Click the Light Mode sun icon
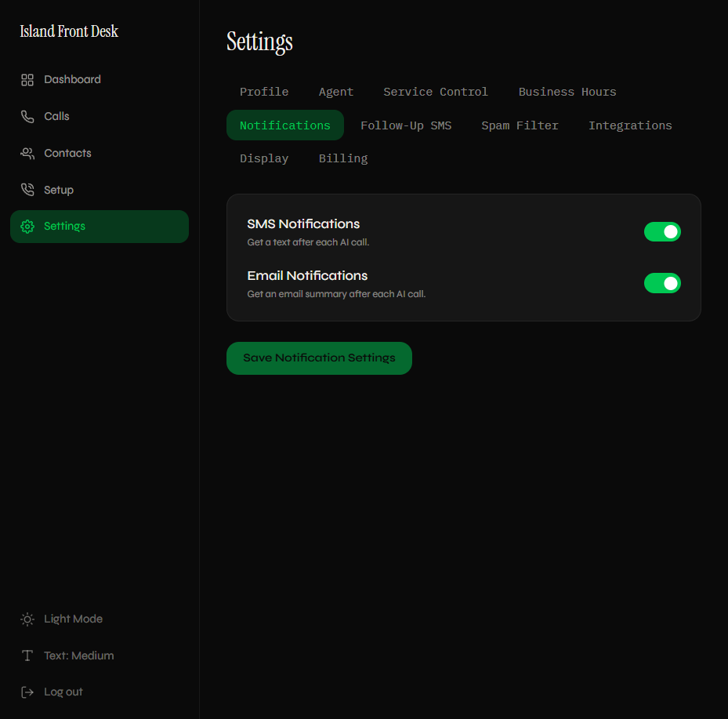Screen dimensions: 728x719 [27, 619]
